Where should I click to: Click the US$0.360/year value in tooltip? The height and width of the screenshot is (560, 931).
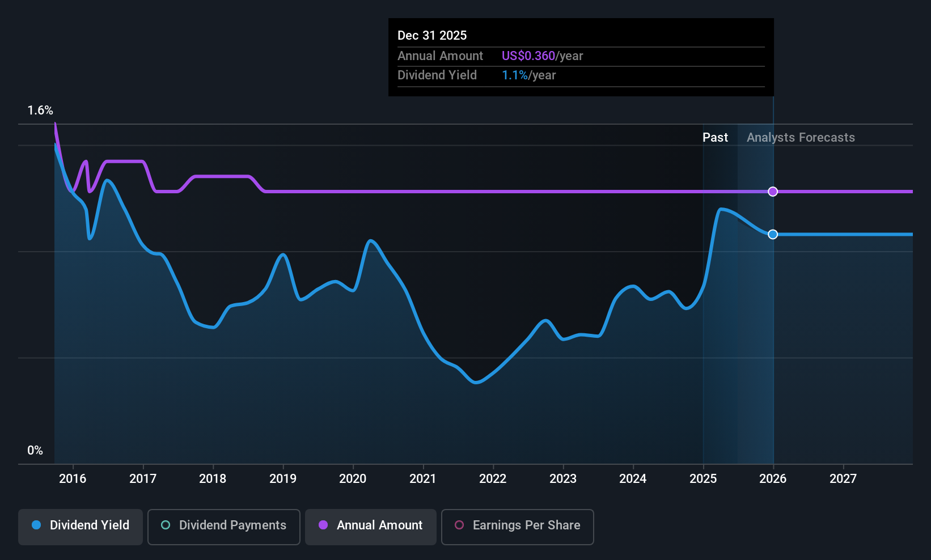pos(542,56)
